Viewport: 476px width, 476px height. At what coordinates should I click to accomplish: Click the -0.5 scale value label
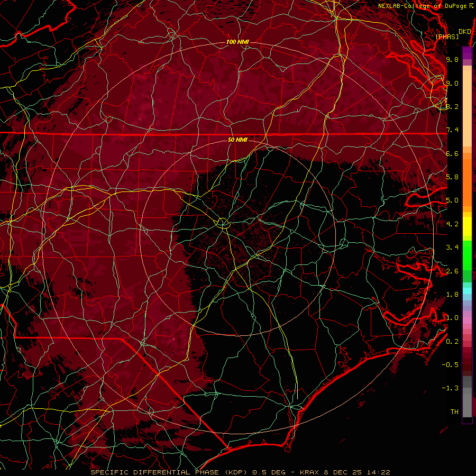[x=450, y=364]
